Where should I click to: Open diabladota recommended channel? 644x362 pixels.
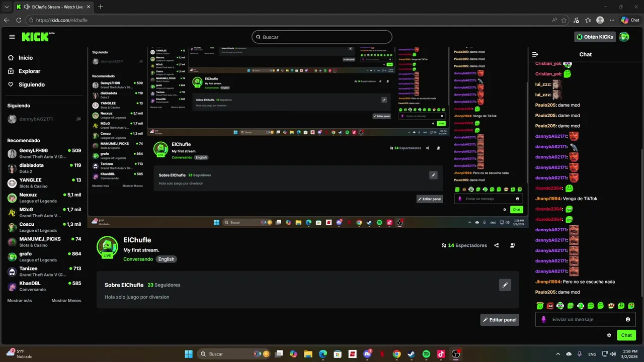(44, 168)
